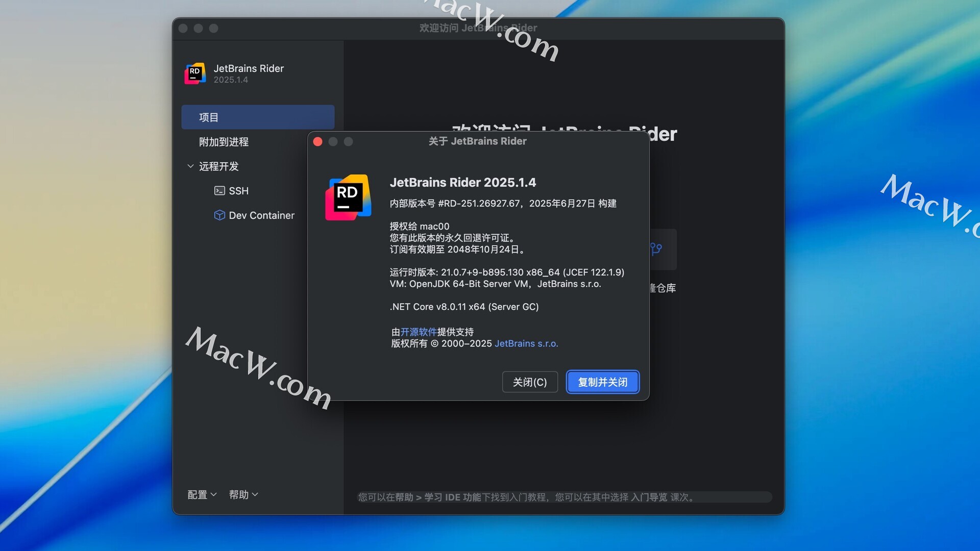Click the large RD logo in About dialog
Image resolution: width=980 pixels, height=551 pixels.
pos(348,197)
